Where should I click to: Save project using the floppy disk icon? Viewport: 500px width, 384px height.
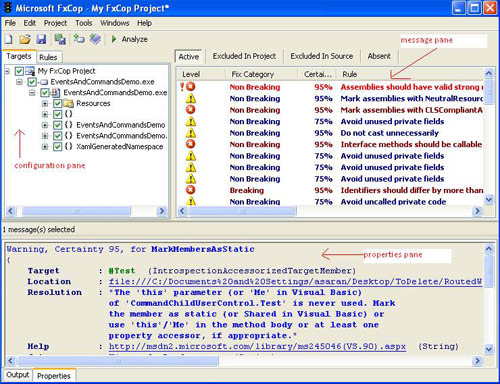(41, 39)
